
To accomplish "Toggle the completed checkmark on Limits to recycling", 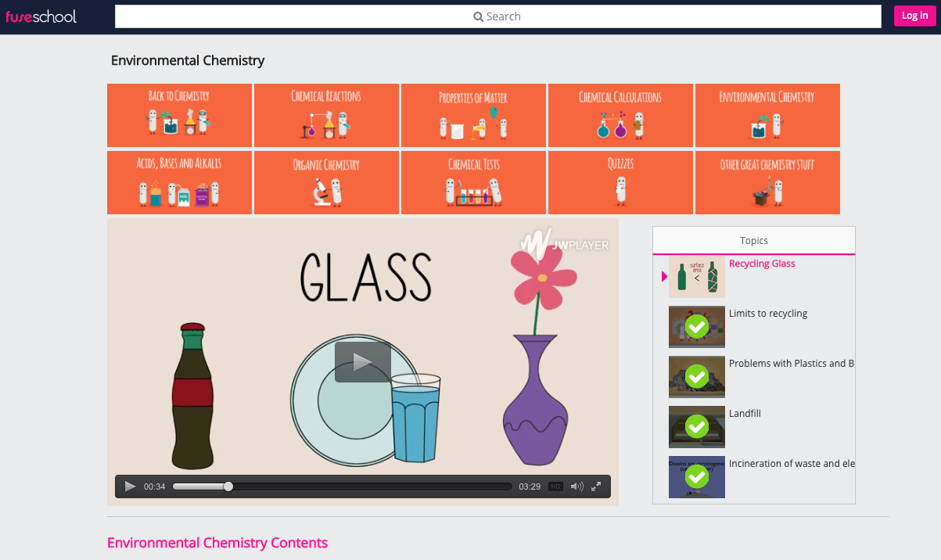I will point(696,326).
